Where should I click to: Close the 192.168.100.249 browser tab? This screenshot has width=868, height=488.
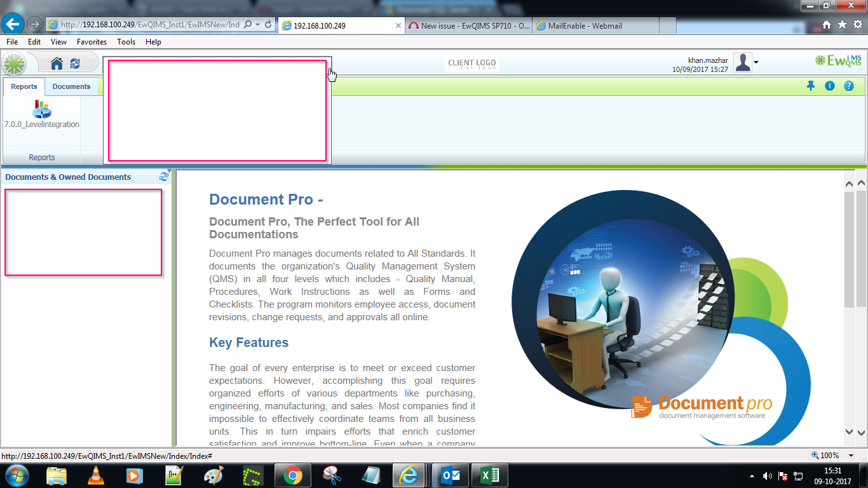click(x=398, y=26)
